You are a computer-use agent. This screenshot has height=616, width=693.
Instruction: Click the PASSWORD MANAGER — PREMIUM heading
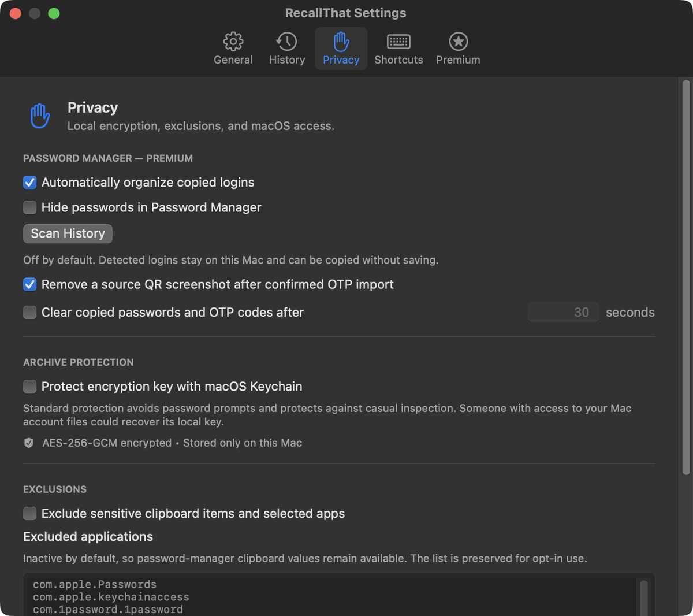pos(108,158)
